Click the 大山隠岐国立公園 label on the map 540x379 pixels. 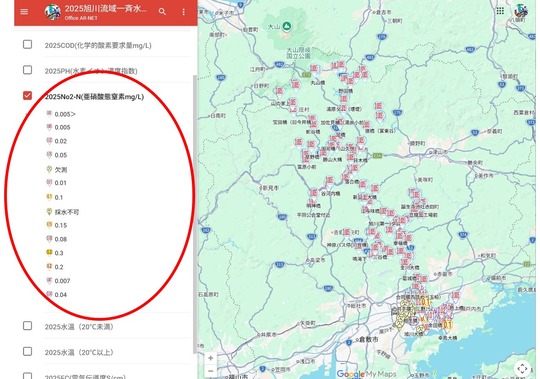pyautogui.click(x=299, y=53)
